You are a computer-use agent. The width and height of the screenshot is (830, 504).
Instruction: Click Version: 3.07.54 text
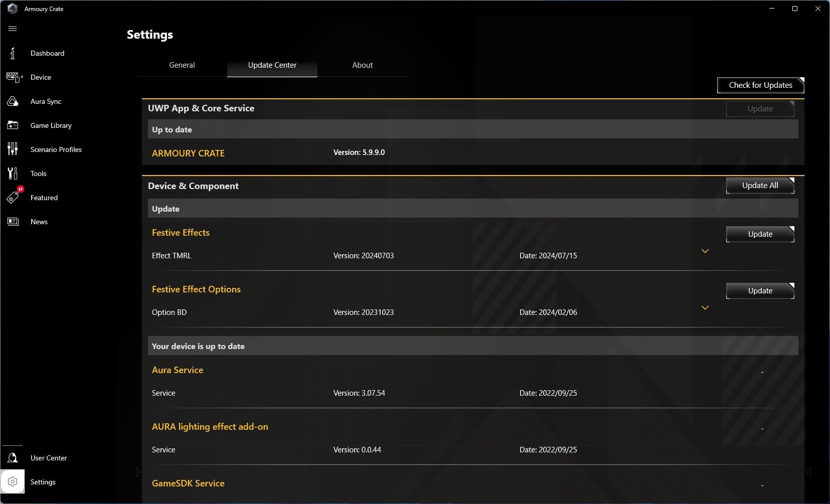tap(359, 393)
